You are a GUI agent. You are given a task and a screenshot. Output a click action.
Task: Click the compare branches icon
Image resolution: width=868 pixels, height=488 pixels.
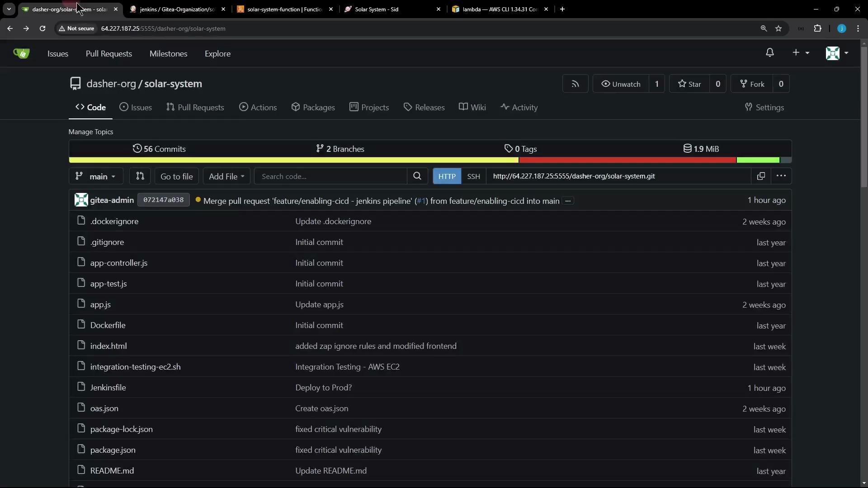(140, 176)
